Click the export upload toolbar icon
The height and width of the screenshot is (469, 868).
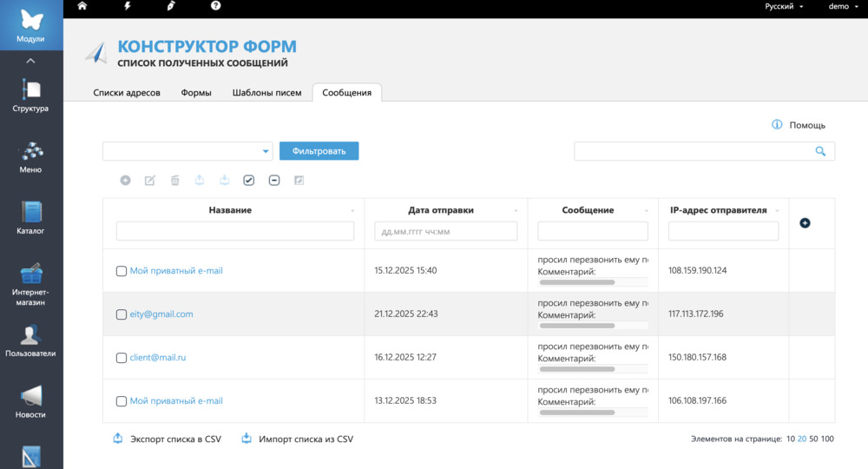(200, 180)
